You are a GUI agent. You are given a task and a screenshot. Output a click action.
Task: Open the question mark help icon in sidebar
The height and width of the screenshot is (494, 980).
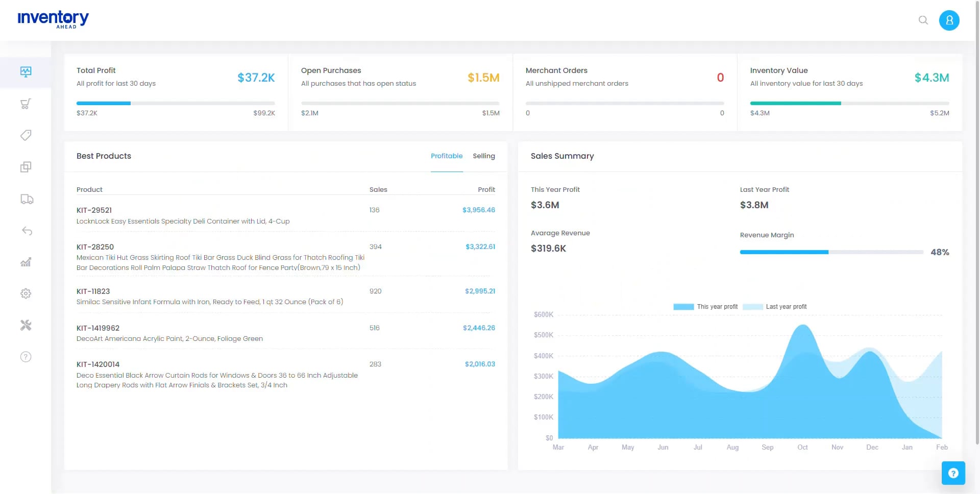click(26, 357)
